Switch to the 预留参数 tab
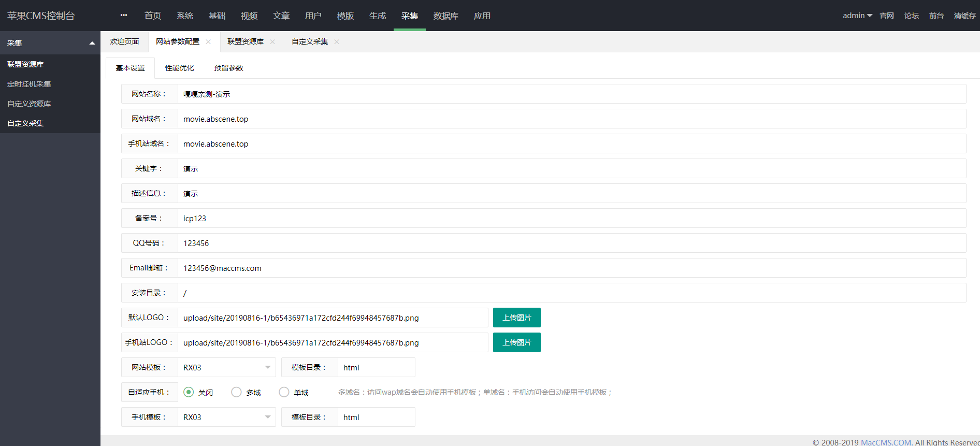This screenshot has width=980, height=446. (228, 68)
